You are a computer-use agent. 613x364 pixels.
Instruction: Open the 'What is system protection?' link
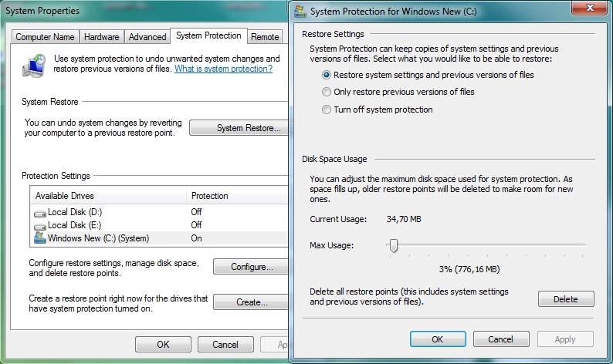[223, 69]
